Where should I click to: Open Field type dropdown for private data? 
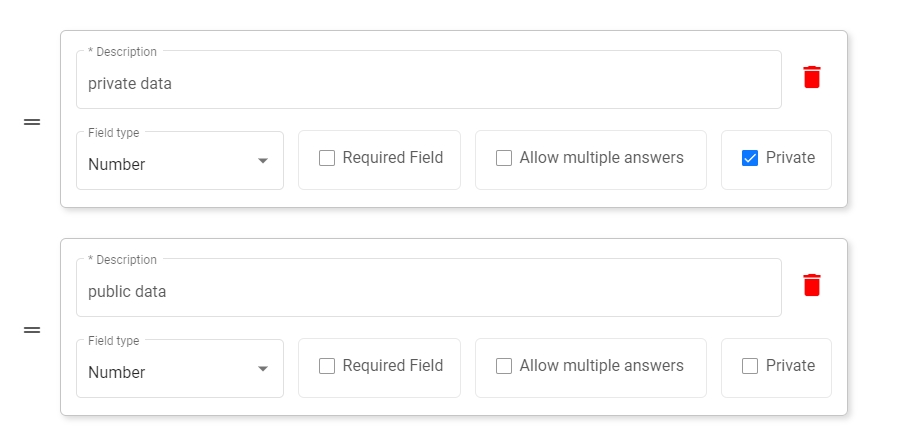pos(170,164)
